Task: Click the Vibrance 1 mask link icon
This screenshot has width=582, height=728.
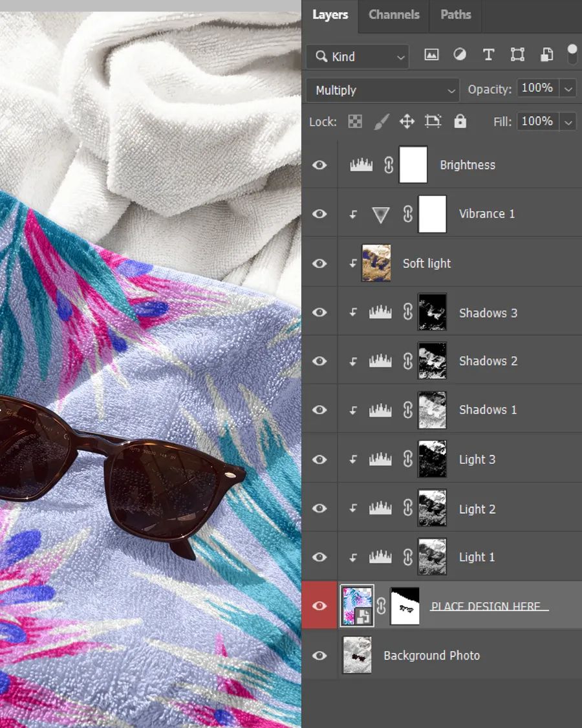Action: (x=407, y=214)
